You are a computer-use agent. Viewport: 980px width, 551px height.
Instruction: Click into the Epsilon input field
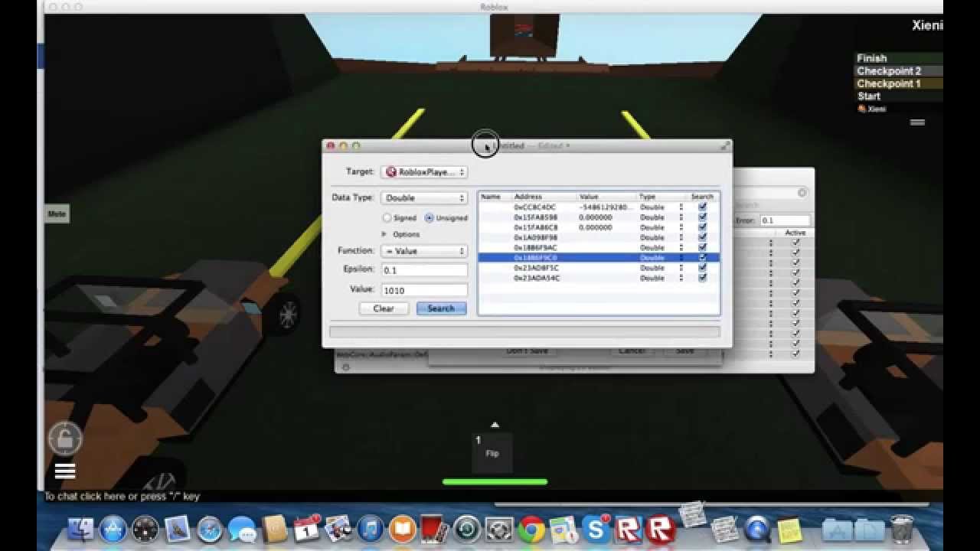click(x=424, y=270)
